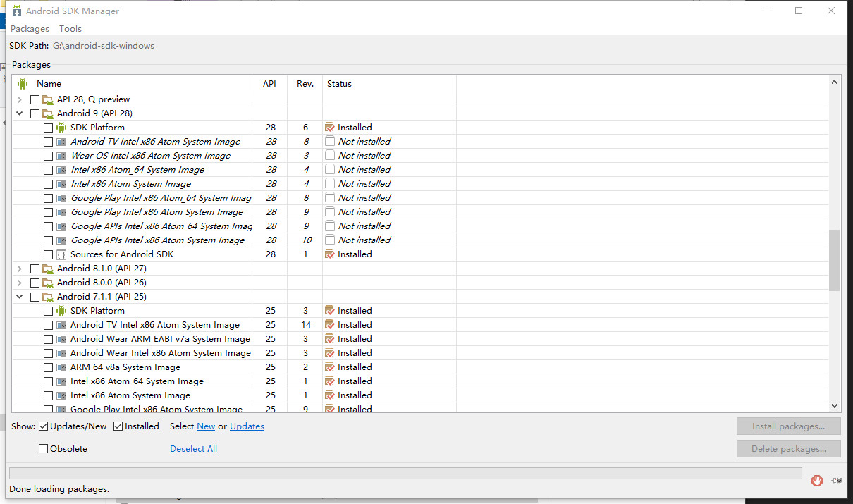Check the Android 7.1.1 (API 25) group checkbox
The width and height of the screenshot is (853, 504).
(35, 297)
